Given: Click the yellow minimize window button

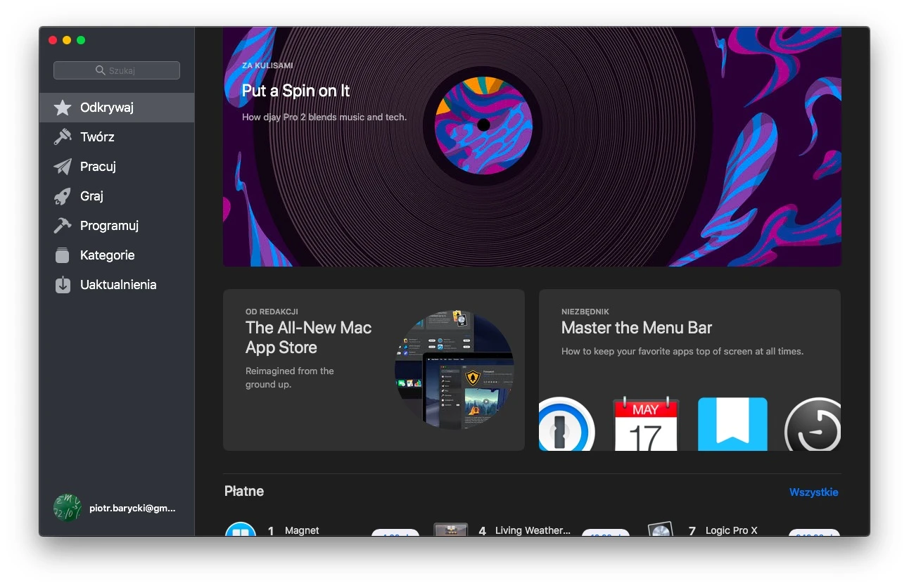Looking at the screenshot, I should click(x=67, y=40).
